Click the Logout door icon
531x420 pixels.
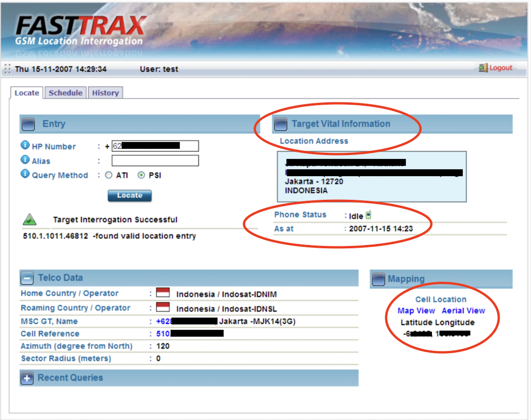[483, 68]
